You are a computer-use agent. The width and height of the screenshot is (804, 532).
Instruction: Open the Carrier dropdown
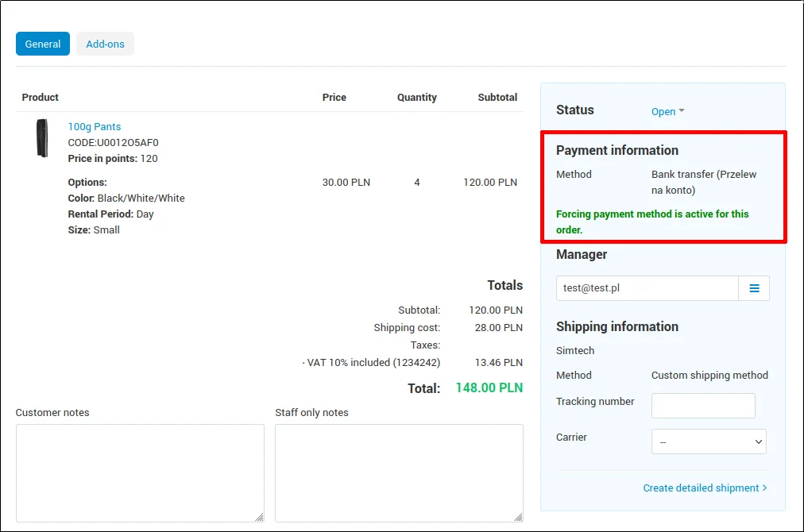tap(709, 441)
